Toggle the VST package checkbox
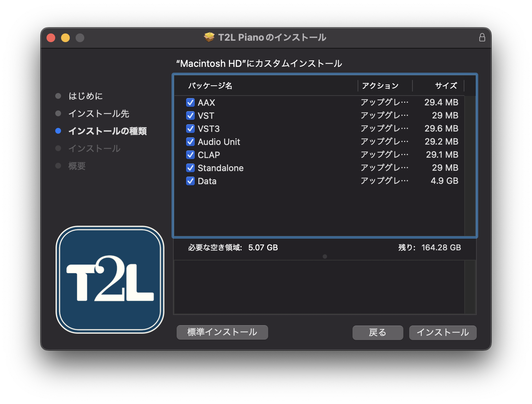532x404 pixels. (190, 116)
